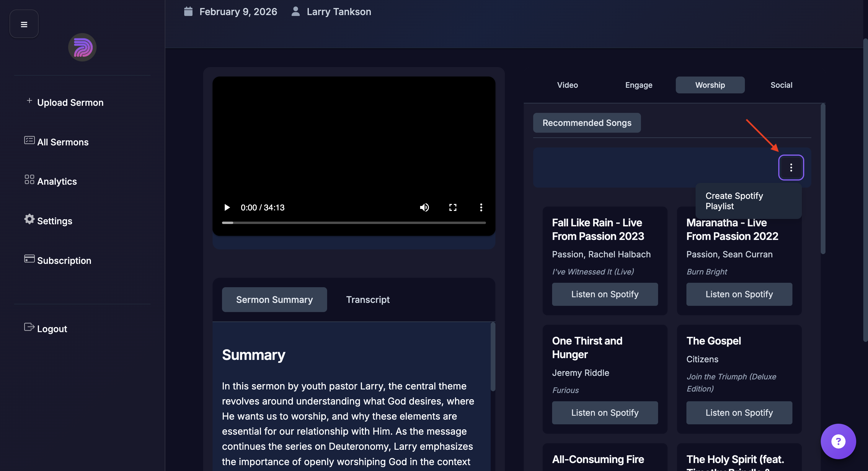Toggle video fullscreen mode
The height and width of the screenshot is (471, 868).
[x=453, y=207]
